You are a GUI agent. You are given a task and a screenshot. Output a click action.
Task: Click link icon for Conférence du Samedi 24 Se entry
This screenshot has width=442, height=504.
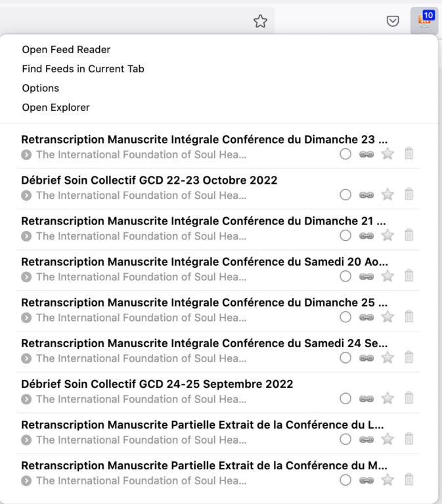[366, 358]
